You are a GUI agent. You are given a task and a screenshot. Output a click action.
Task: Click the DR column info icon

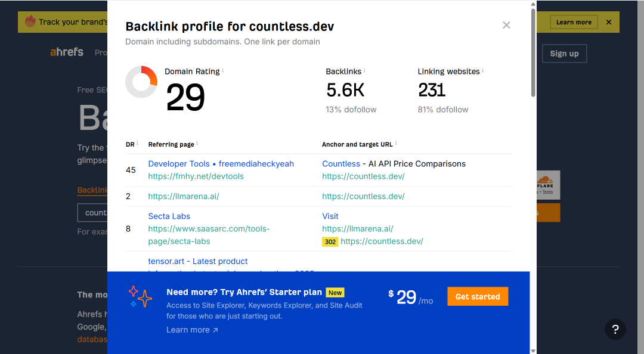point(138,143)
